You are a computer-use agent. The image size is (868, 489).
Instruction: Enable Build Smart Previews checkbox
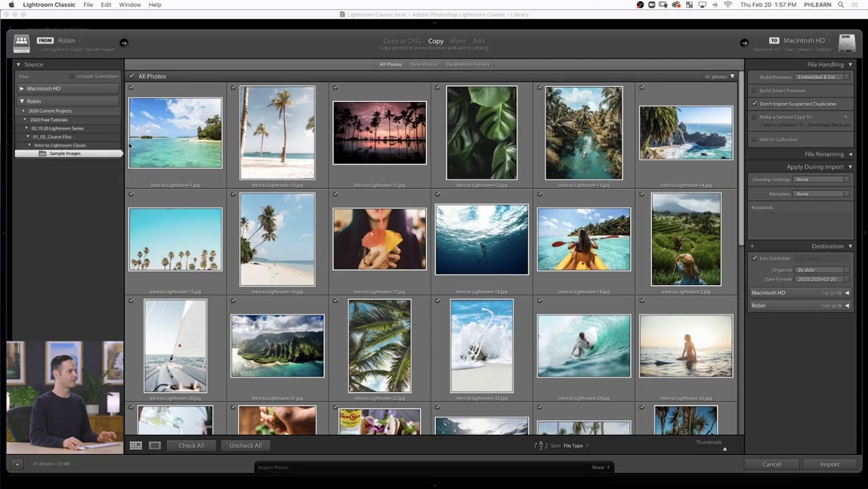[754, 90]
